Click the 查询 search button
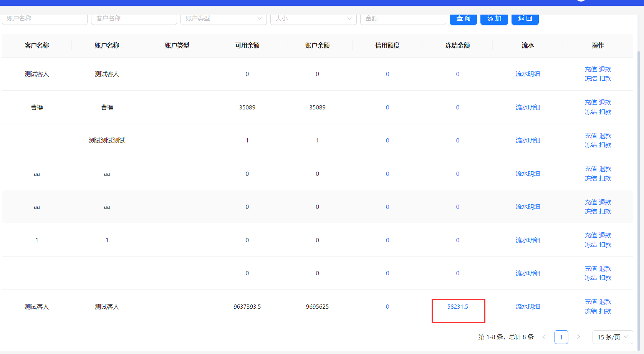The width and height of the screenshot is (644, 354). [x=463, y=18]
